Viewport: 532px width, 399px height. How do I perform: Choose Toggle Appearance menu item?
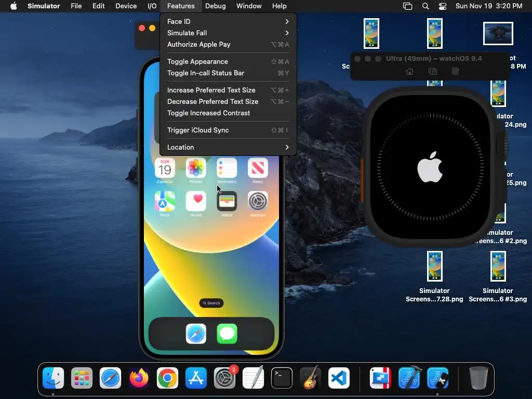pyautogui.click(x=228, y=61)
